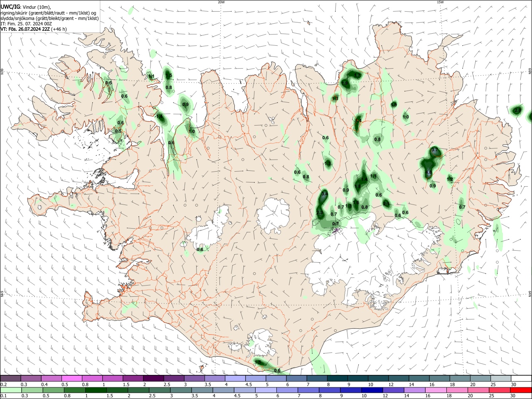Viewport: 532px width, 399px height.
Task: Click the '1.2' precipitation value in the east
Action: [x=450, y=179]
